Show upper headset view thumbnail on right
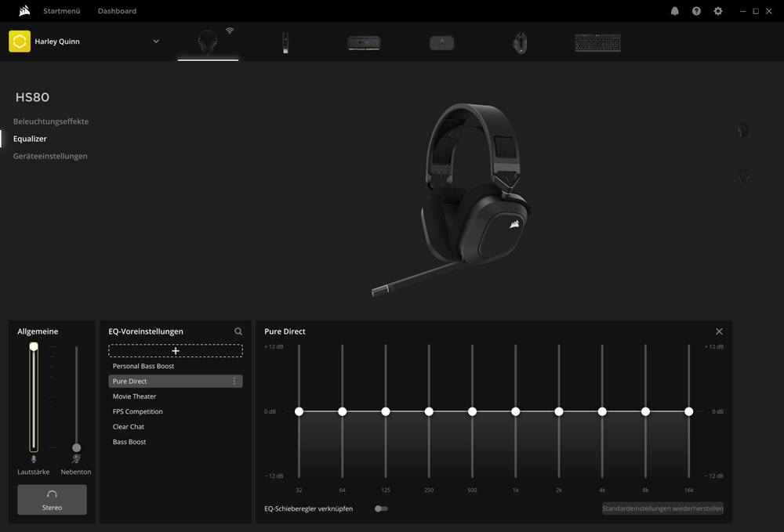This screenshot has width=784, height=532. [x=743, y=130]
